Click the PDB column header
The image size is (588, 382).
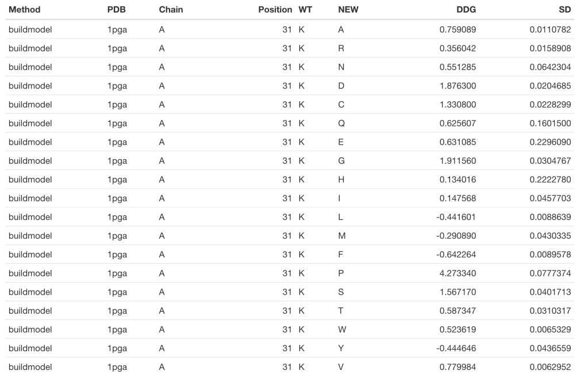pyautogui.click(x=117, y=10)
